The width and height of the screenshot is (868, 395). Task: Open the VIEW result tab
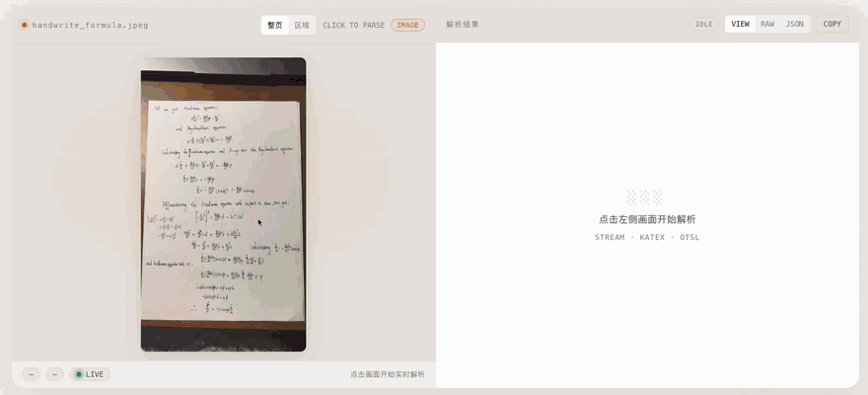pos(740,24)
